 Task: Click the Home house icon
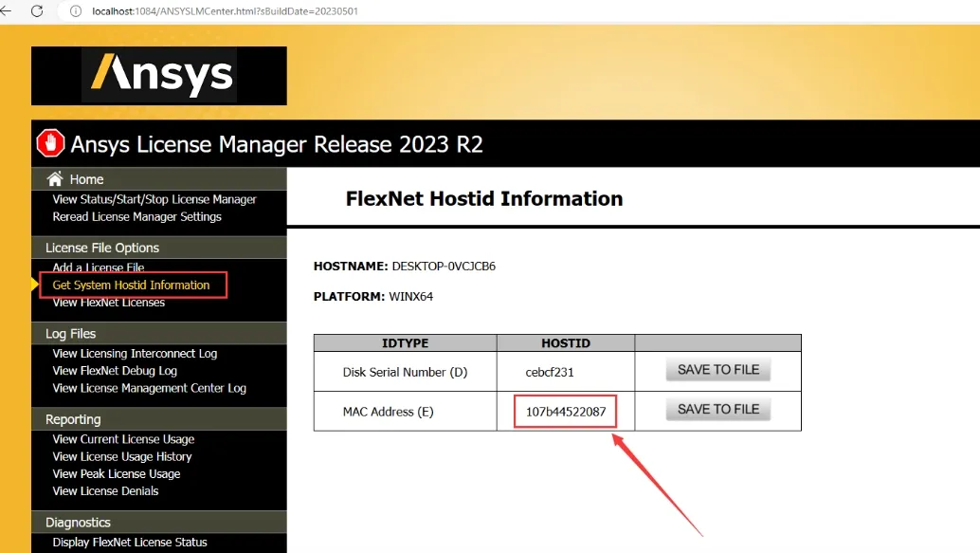(x=55, y=179)
